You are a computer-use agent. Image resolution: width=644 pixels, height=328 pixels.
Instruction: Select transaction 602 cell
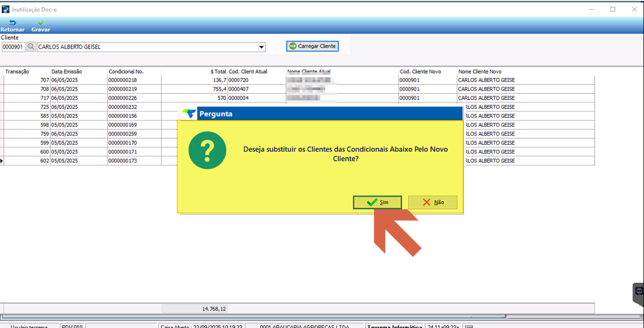point(27,161)
